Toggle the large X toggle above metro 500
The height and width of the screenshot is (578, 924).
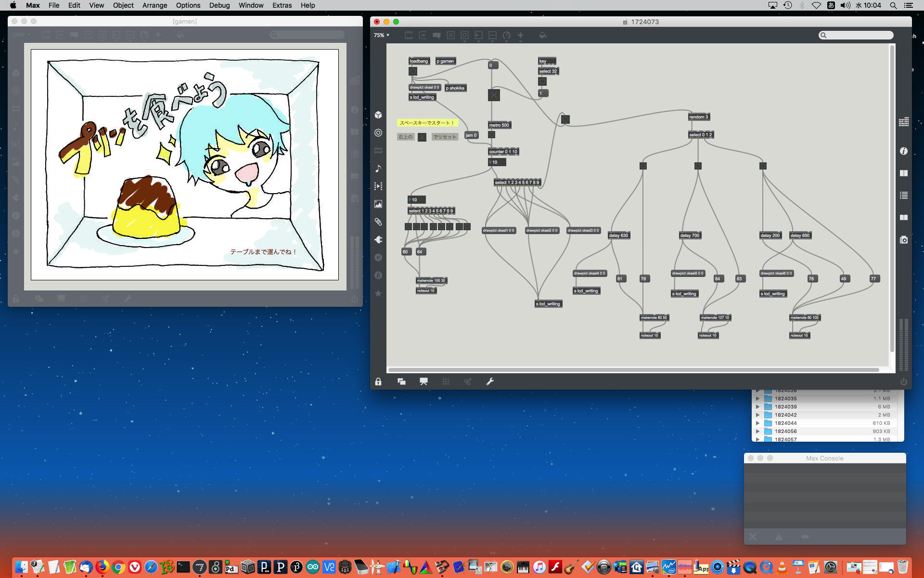[494, 95]
